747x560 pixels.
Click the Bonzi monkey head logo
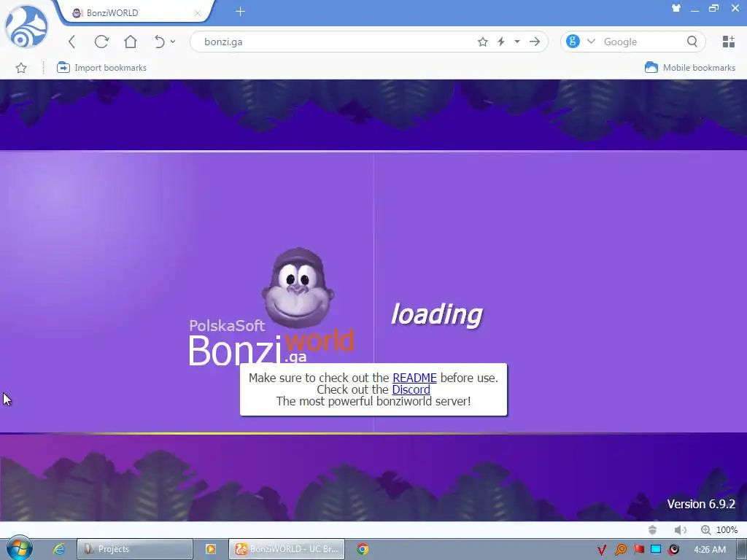[298, 287]
